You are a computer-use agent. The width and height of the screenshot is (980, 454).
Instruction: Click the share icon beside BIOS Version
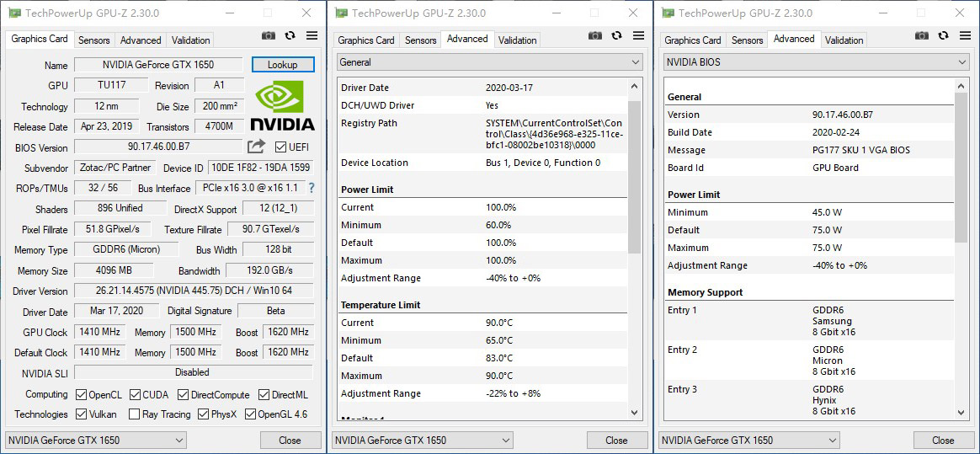[256, 147]
